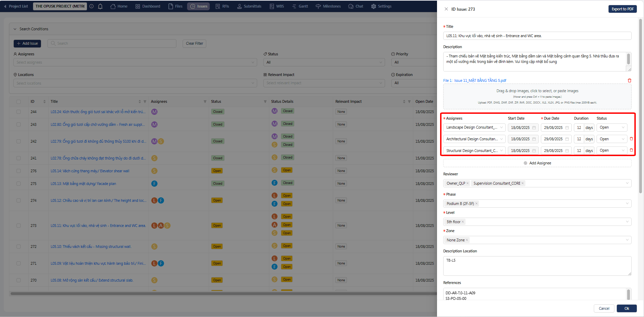644x317 pixels.
Task: Click the project info icon in header
Action: click(91, 6)
